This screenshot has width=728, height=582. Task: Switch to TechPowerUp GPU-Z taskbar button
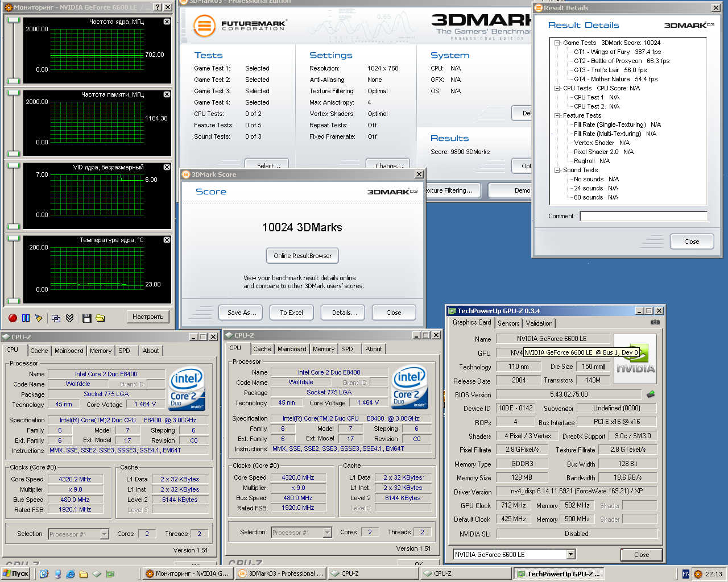click(x=560, y=574)
